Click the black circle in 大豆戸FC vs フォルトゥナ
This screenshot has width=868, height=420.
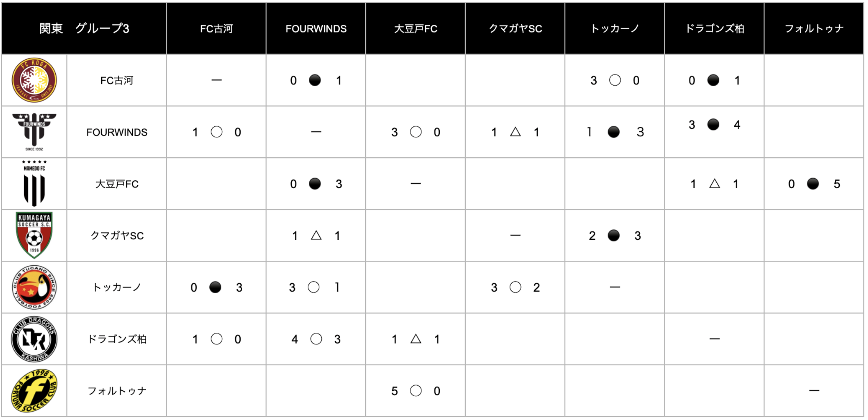(813, 184)
